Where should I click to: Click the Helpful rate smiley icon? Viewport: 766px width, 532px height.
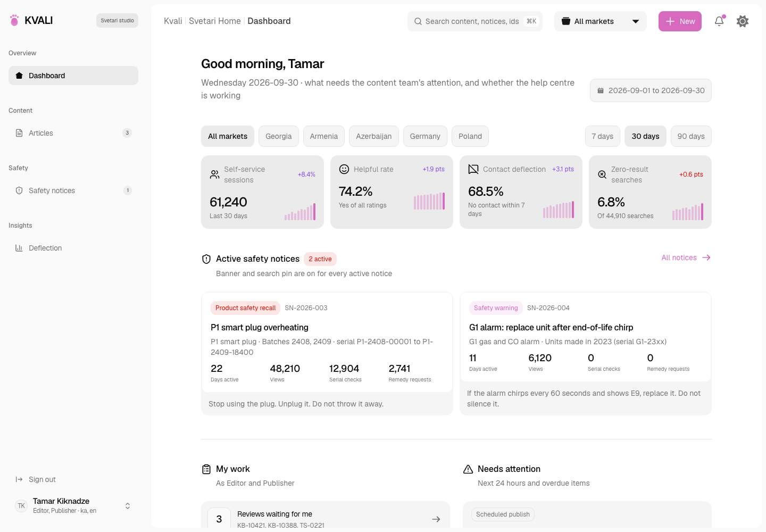click(x=344, y=169)
